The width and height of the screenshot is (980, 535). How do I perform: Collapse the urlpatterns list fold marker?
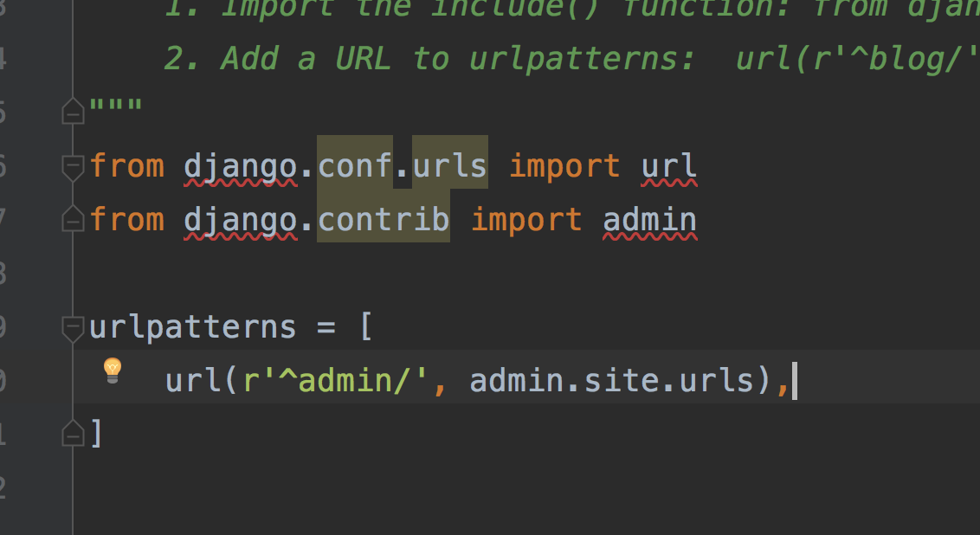tap(74, 328)
